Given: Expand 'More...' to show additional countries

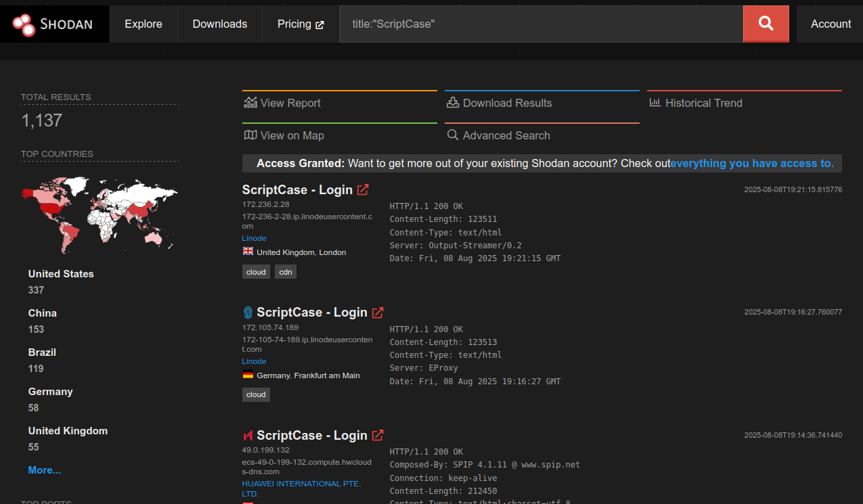Looking at the screenshot, I should click(44, 469).
